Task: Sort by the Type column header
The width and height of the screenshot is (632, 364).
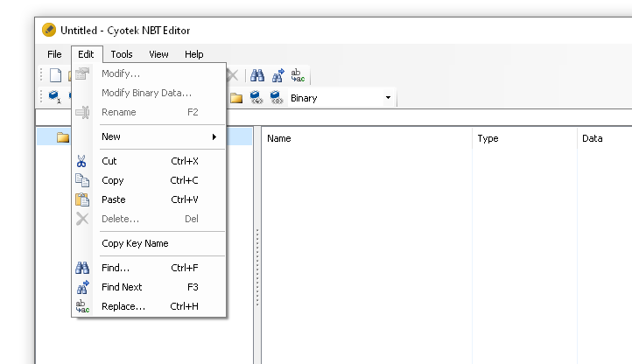Action: click(x=524, y=138)
